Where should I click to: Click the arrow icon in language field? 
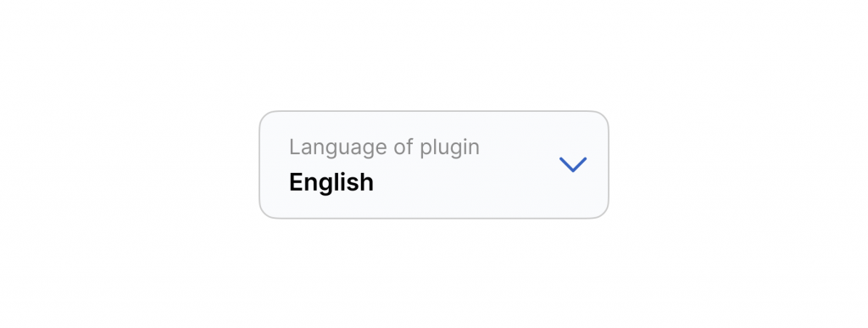[x=573, y=164]
